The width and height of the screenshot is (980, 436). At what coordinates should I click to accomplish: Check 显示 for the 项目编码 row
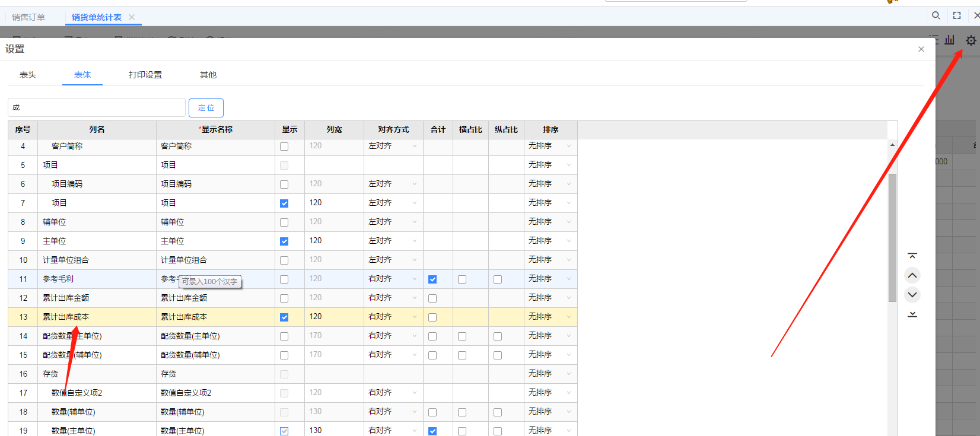tap(284, 184)
